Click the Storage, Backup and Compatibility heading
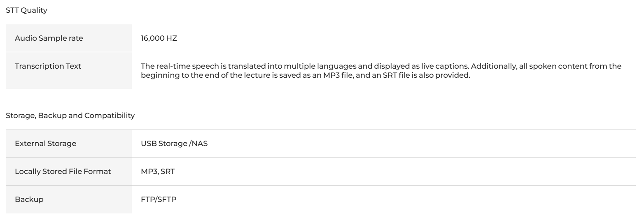This screenshot has height=220, width=644. click(70, 116)
